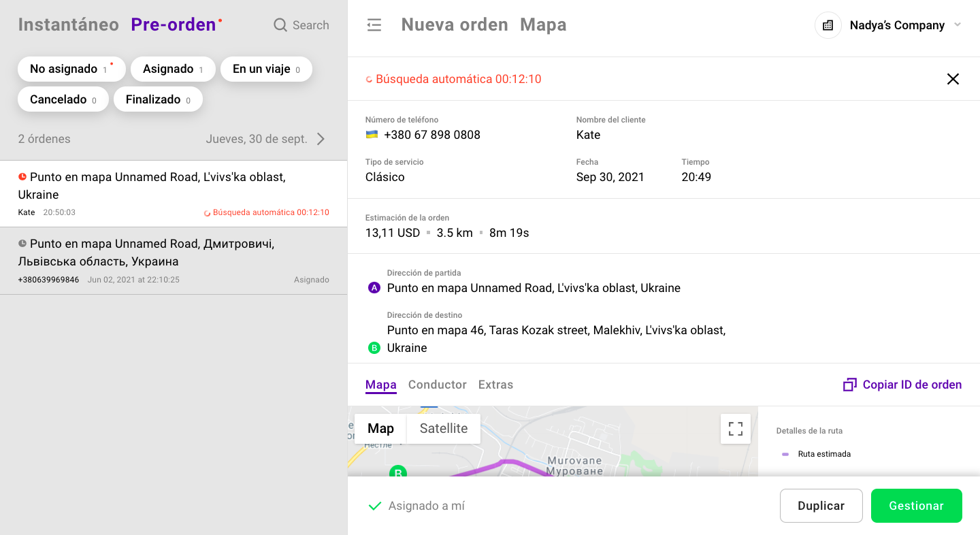
Task: Click the Detalles de la ruta heading
Action: (x=809, y=431)
